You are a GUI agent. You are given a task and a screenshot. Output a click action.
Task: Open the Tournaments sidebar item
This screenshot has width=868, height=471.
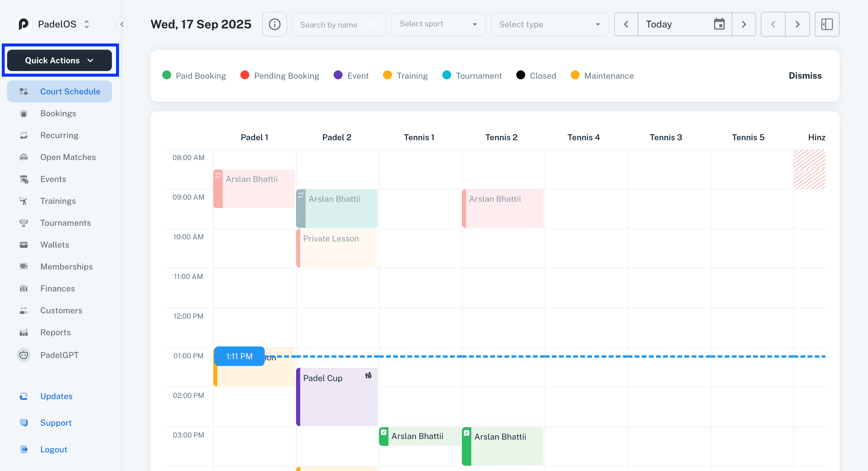(x=65, y=223)
